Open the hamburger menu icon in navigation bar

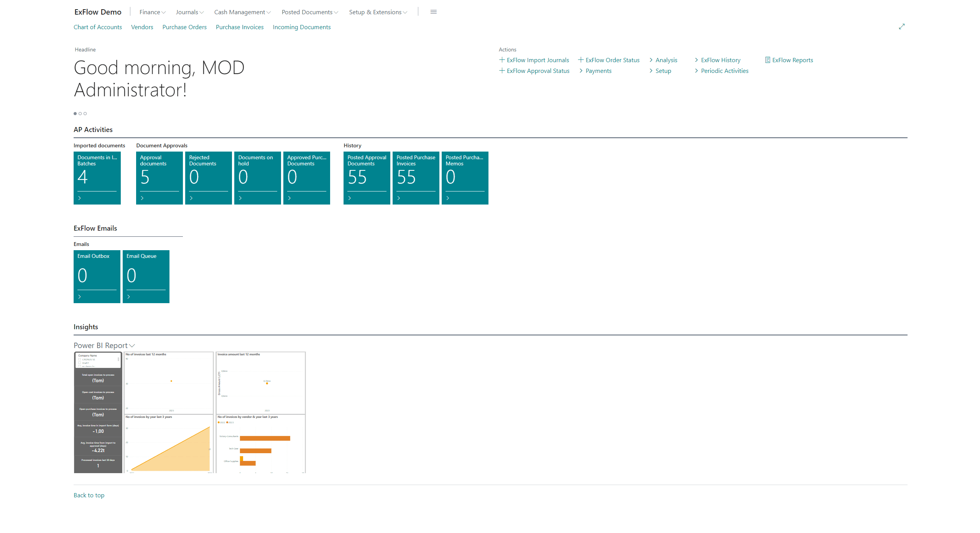click(433, 12)
